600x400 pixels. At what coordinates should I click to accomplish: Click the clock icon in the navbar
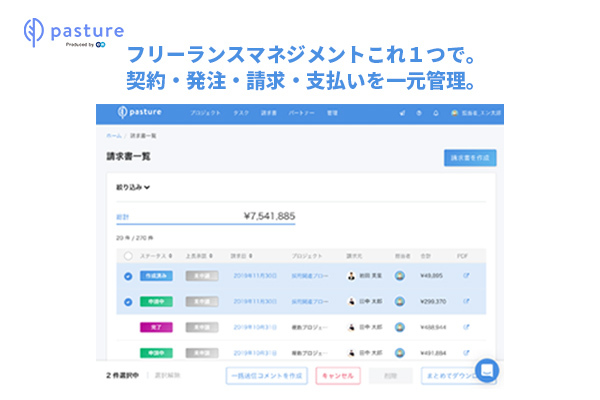(419, 113)
